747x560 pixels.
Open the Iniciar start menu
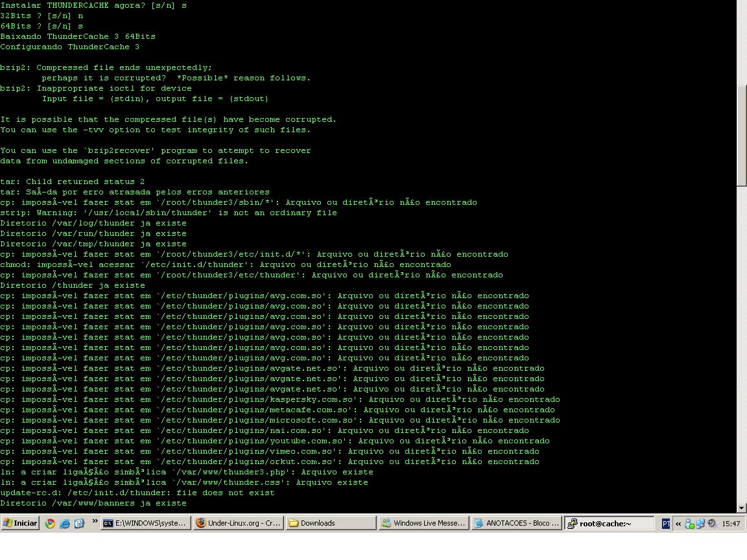19,523
